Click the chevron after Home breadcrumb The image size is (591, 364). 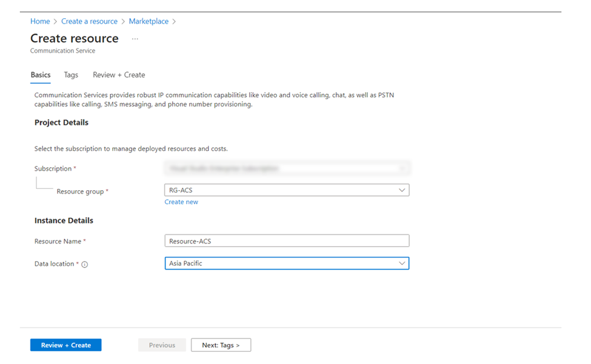55,21
